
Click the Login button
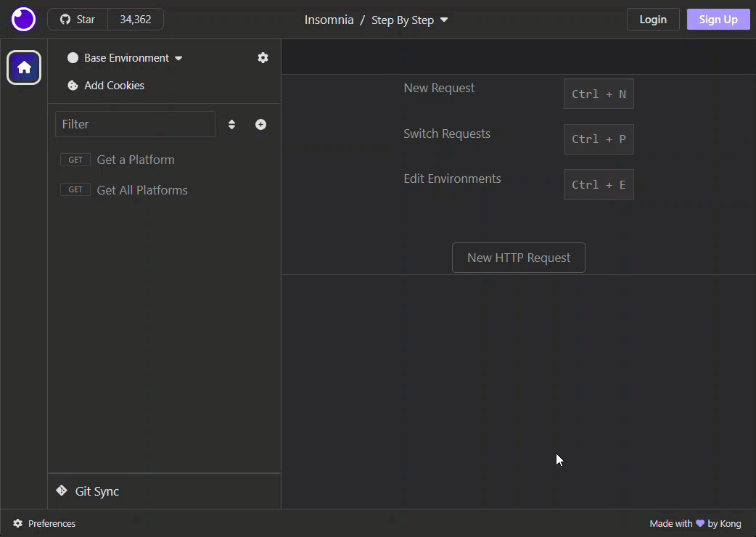[x=653, y=20]
